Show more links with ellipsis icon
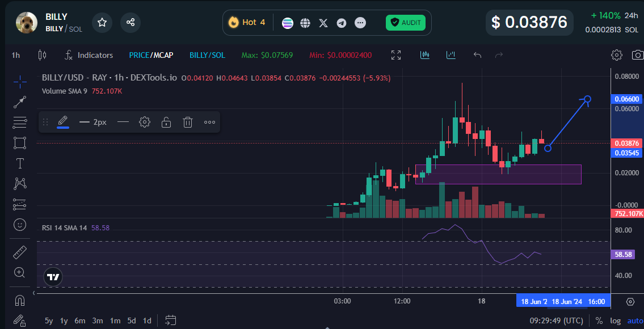 tap(360, 23)
